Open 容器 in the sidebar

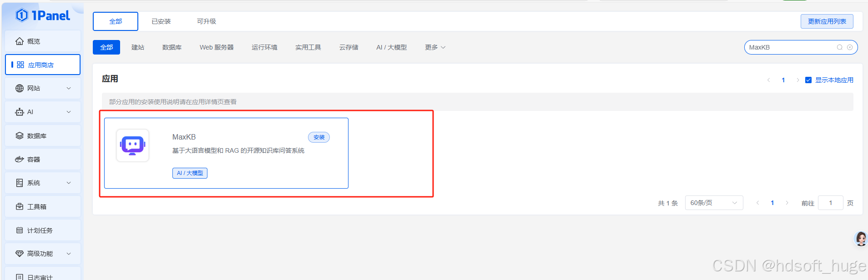tap(43, 159)
